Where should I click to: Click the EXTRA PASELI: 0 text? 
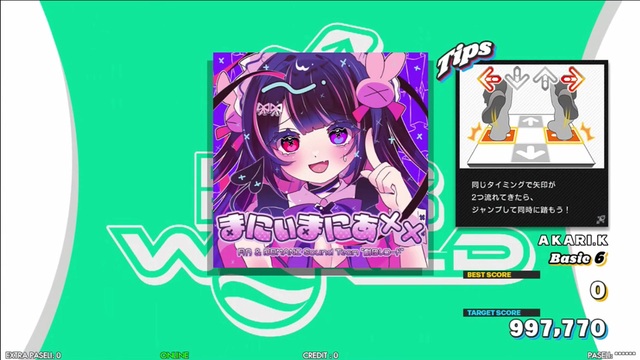tap(33, 355)
